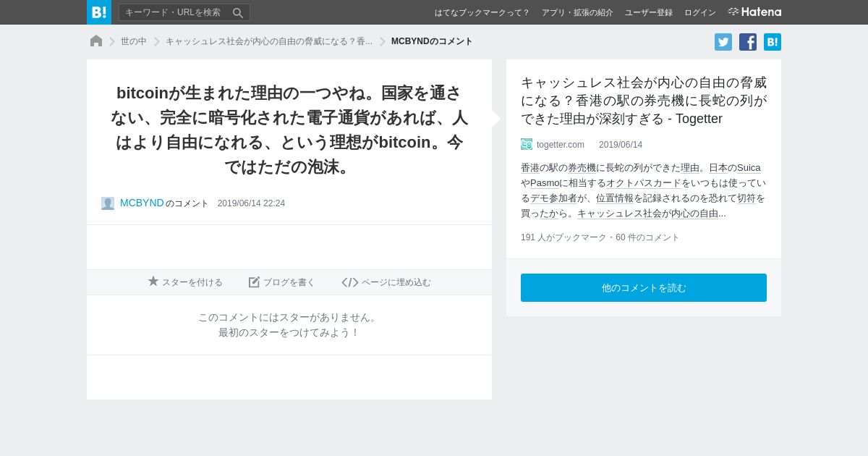Screen dimensions: 868x456
Task: Open キャッシュレス社会 breadcrumb entry
Action: coord(269,41)
